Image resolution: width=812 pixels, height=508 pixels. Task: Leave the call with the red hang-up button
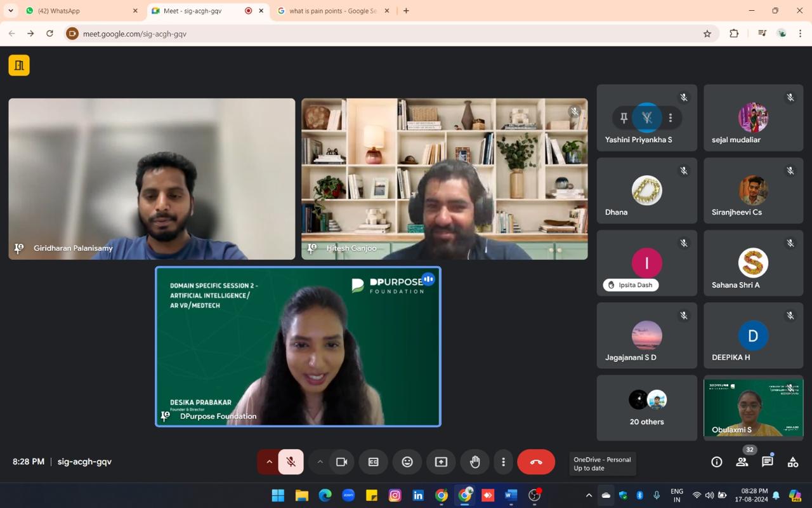536,462
